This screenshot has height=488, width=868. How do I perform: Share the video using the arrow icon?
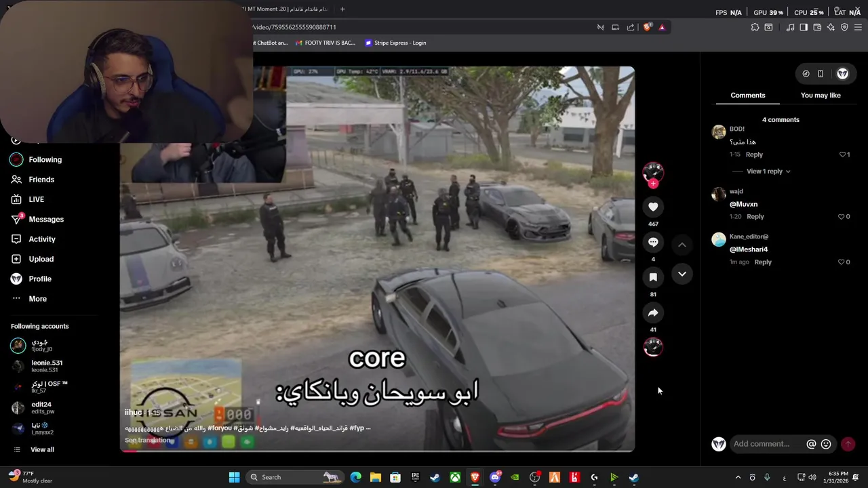click(x=653, y=312)
